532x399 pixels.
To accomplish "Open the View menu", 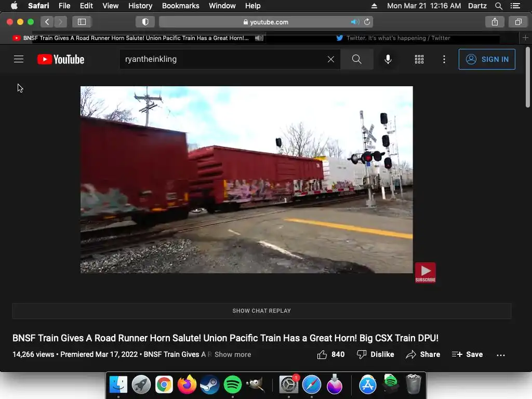I will (111, 6).
